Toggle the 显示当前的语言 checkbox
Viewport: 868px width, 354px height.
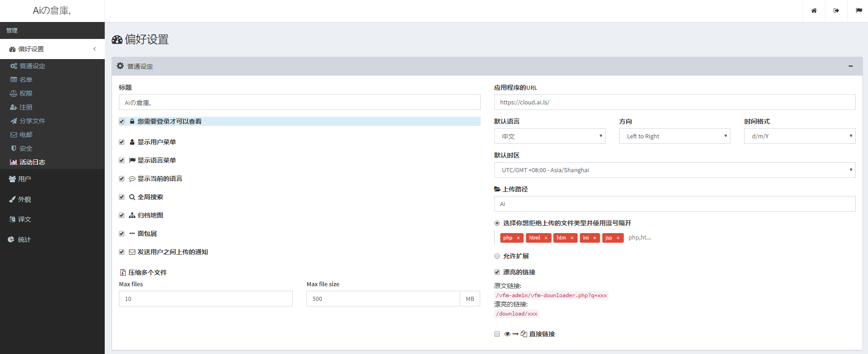tap(122, 179)
